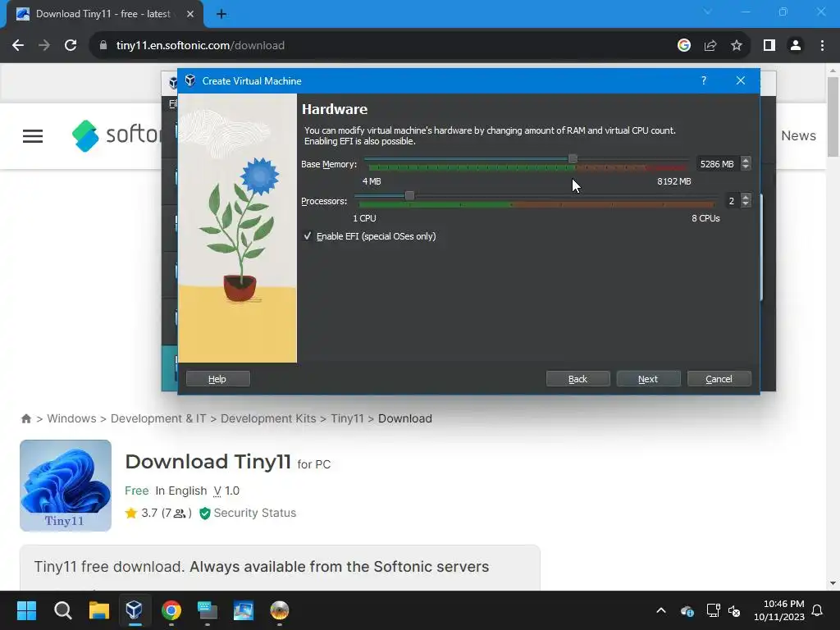Click the Tiny11 app thumbnail
The height and width of the screenshot is (630, 840).
click(66, 486)
